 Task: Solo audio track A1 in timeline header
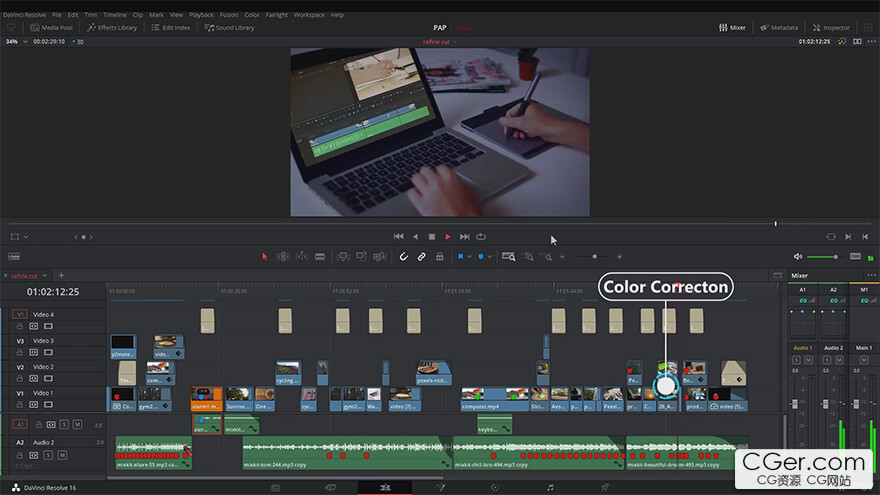tap(64, 424)
